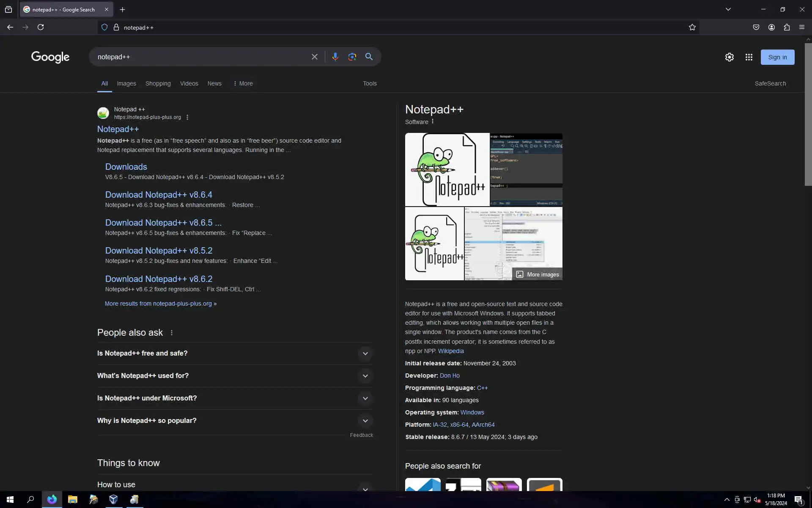
Task: Switch to the Images results tab
Action: (126, 83)
